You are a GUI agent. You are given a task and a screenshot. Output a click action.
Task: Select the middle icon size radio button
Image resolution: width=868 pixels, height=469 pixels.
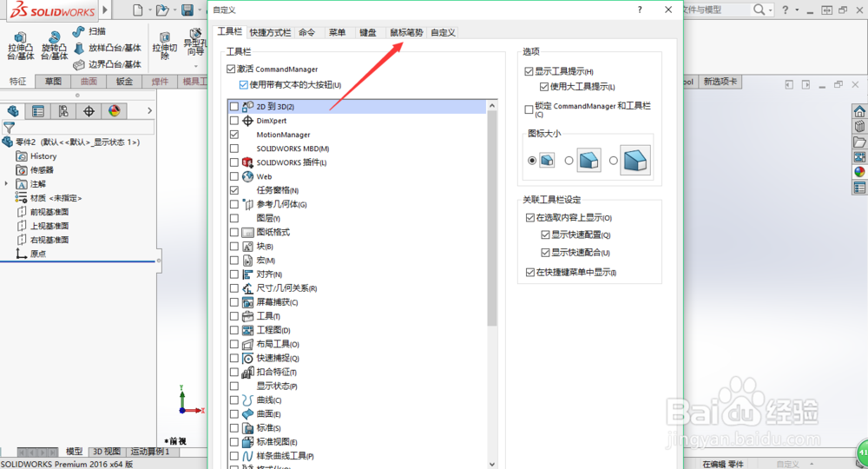pos(569,161)
